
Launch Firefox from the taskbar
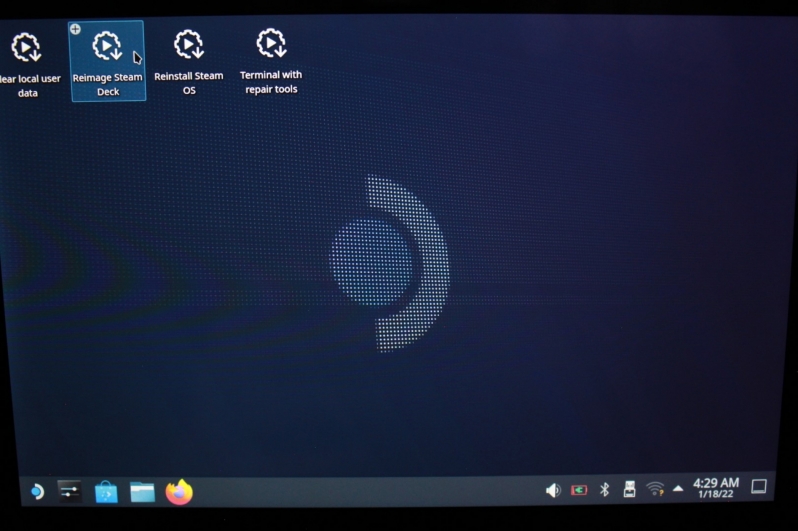tap(179, 492)
